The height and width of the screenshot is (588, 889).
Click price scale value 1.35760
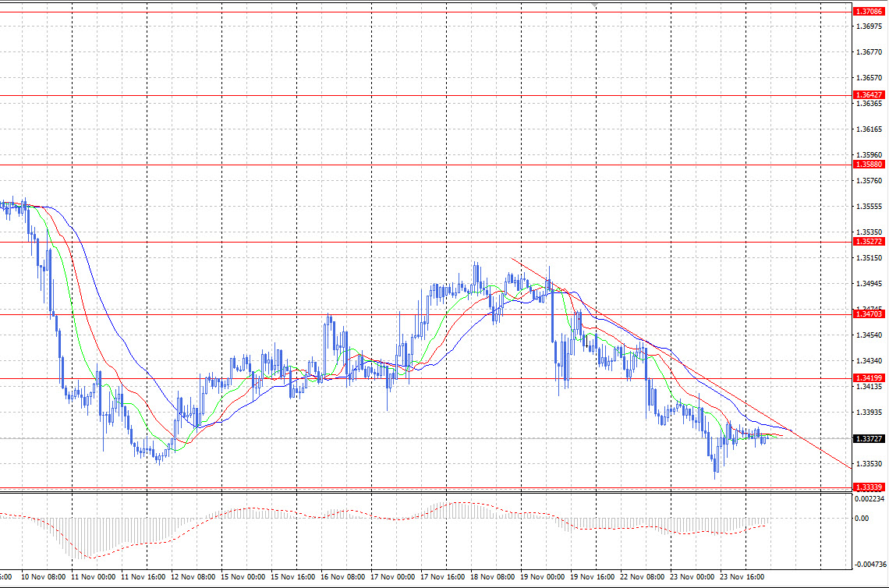coord(869,181)
